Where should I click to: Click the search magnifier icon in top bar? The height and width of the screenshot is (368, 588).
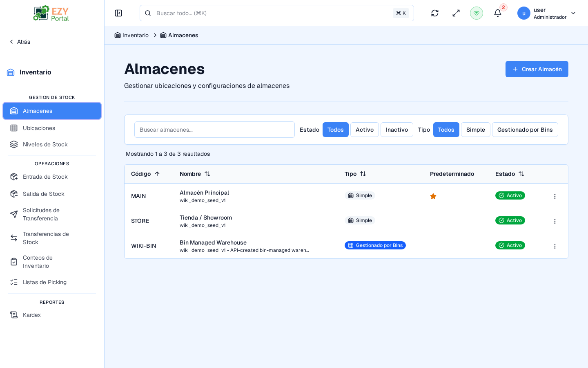coord(148,13)
